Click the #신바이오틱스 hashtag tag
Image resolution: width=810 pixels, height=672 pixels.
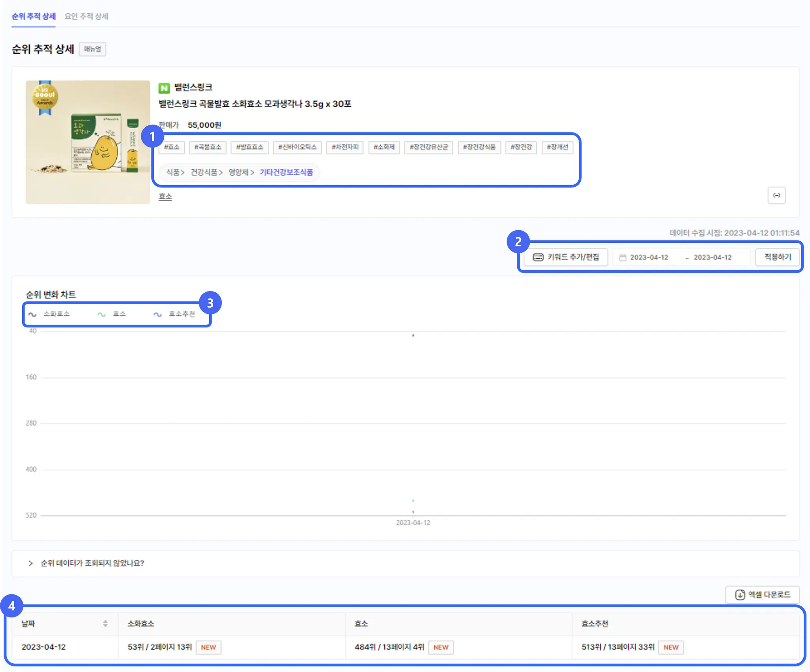297,147
